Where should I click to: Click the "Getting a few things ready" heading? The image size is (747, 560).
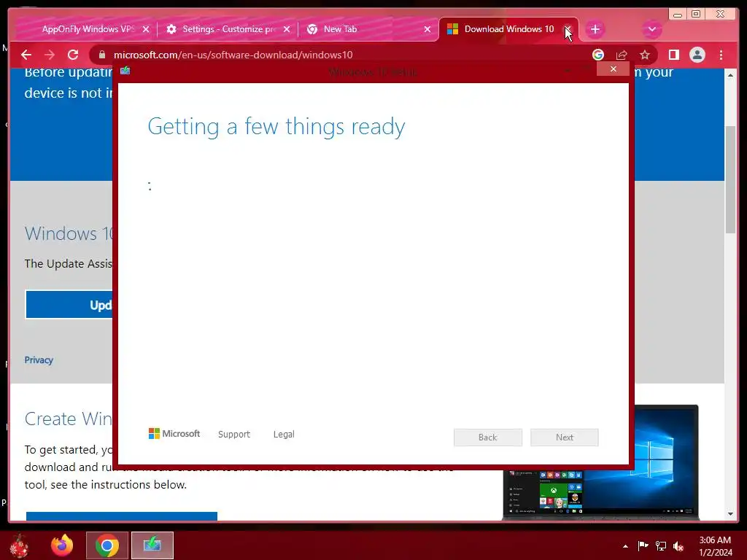coord(276,127)
